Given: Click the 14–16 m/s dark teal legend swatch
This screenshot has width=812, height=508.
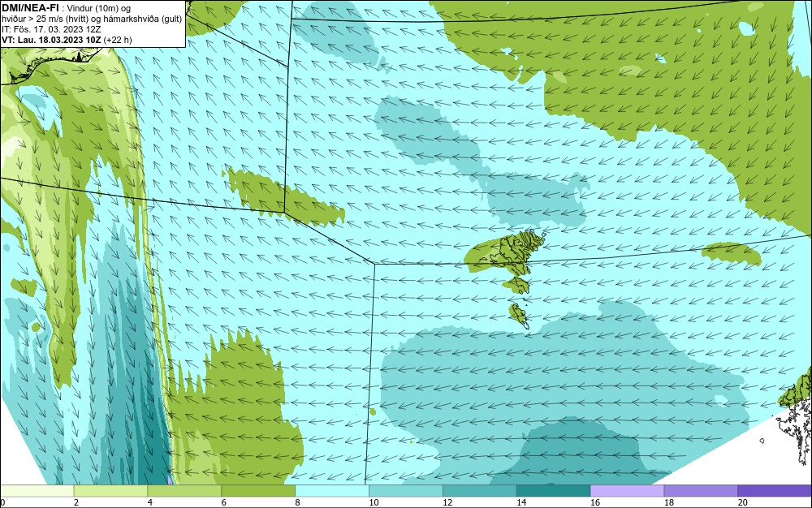Looking at the screenshot, I should 554,490.
